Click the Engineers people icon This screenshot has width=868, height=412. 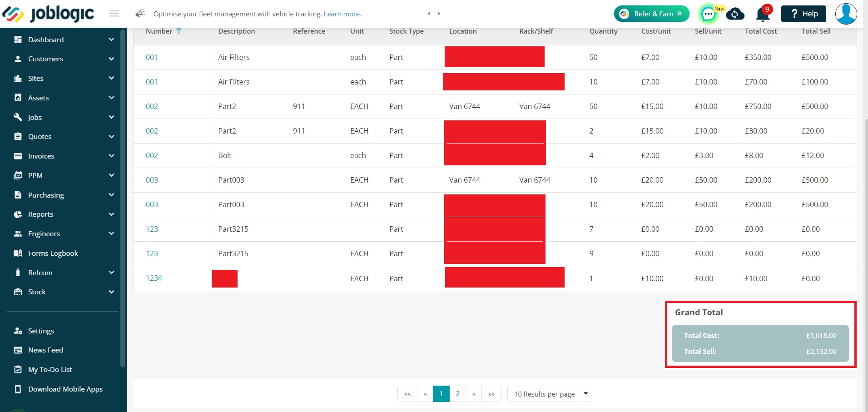[18, 233]
